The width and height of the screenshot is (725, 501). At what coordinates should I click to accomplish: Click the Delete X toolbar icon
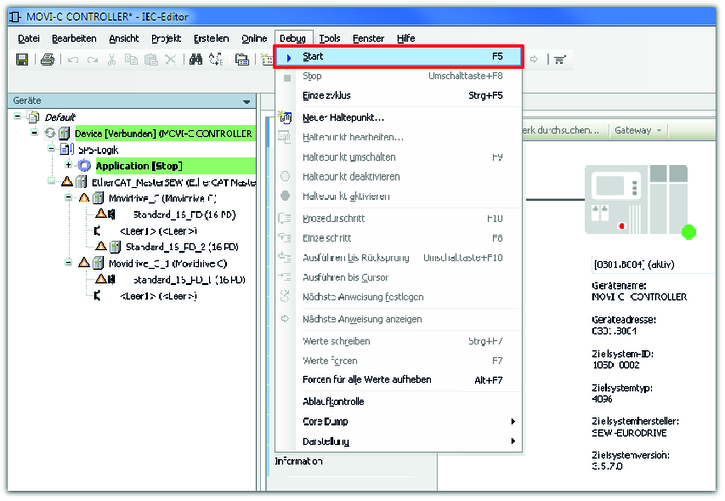pyautogui.click(x=169, y=60)
